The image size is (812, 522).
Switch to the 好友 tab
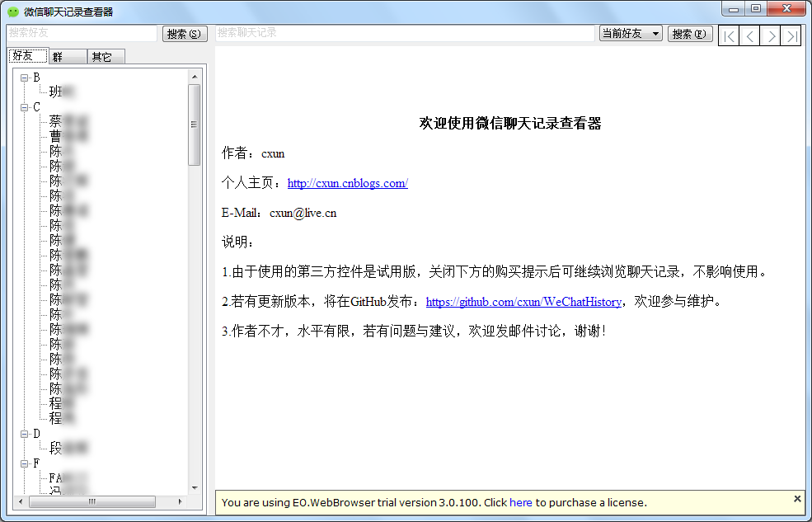[x=29, y=56]
